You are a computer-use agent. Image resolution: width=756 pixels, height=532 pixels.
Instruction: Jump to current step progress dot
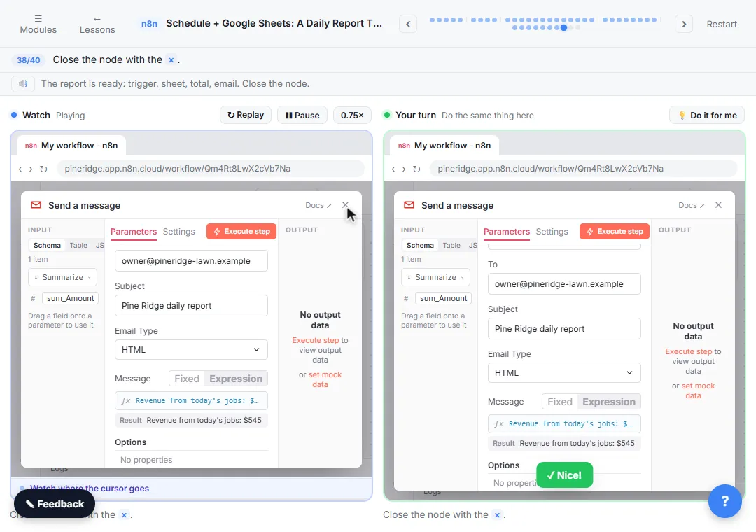pyautogui.click(x=563, y=27)
